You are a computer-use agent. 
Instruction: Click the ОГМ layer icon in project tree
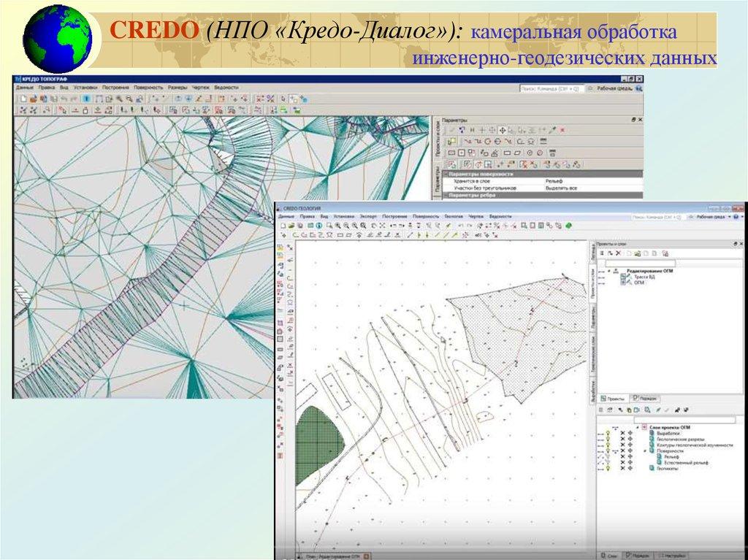point(625,282)
